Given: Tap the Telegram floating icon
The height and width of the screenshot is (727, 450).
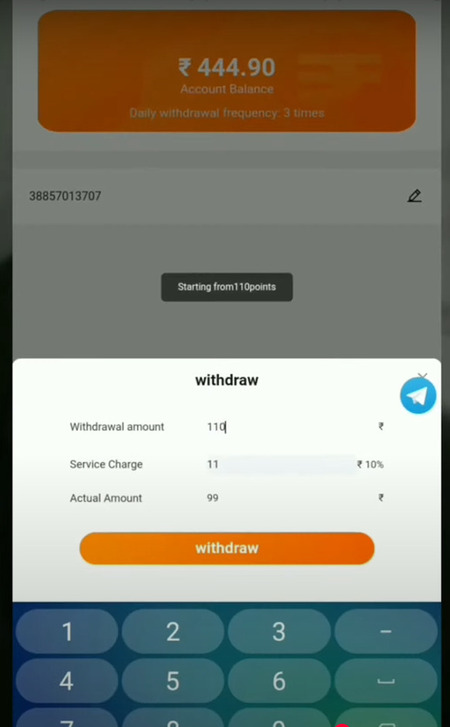Looking at the screenshot, I should click(418, 395).
